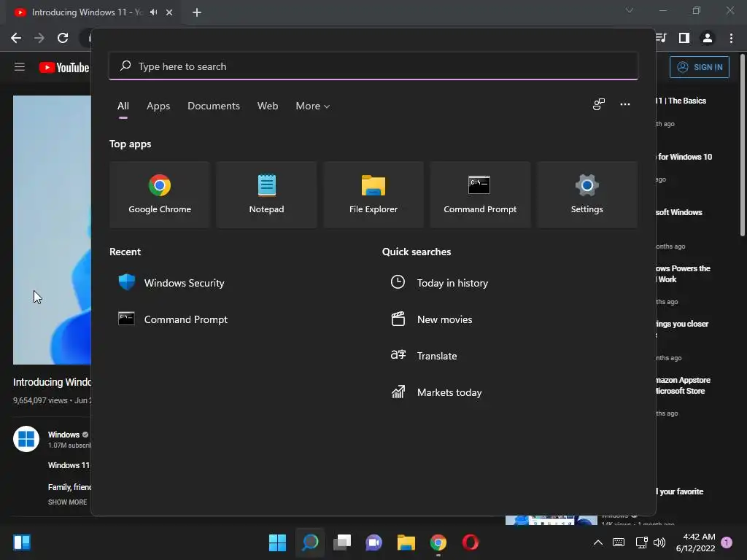Go to the YouTube home logo
The image size is (747, 560).
[64, 68]
